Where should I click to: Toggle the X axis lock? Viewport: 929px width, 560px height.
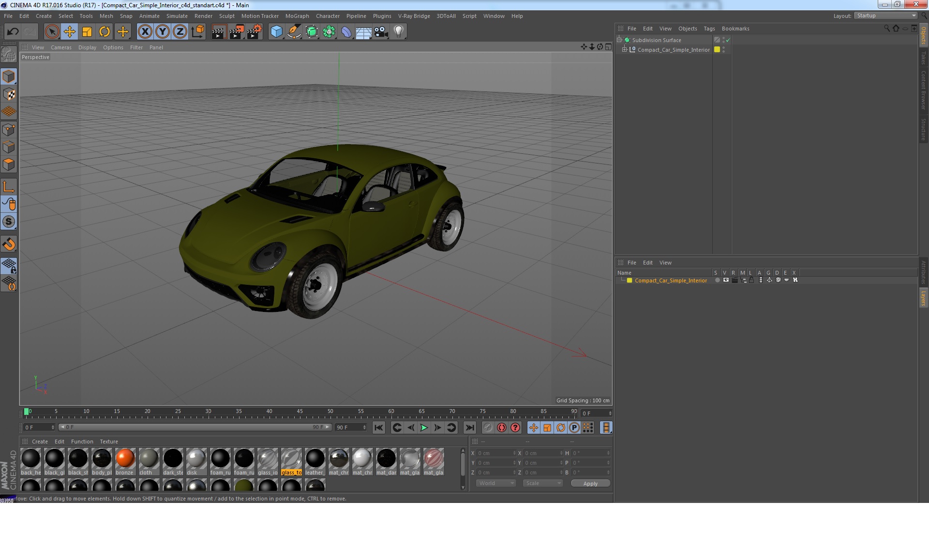[x=145, y=32]
